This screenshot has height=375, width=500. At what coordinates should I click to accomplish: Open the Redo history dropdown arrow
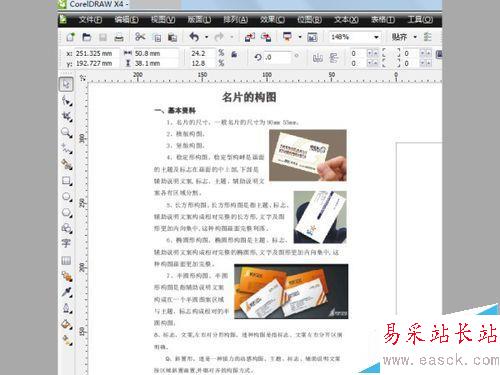(232, 37)
